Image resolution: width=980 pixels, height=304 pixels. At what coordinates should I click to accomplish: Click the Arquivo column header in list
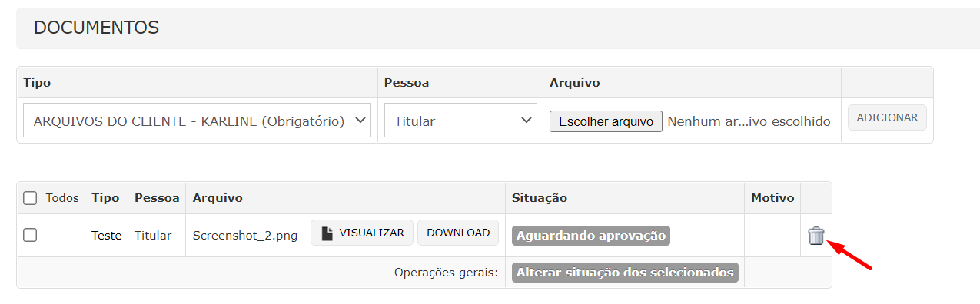point(218,198)
